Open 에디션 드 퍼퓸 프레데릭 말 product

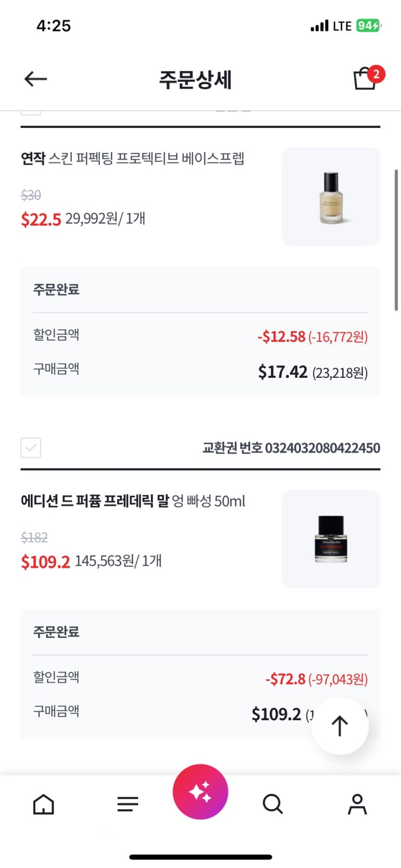click(x=133, y=501)
